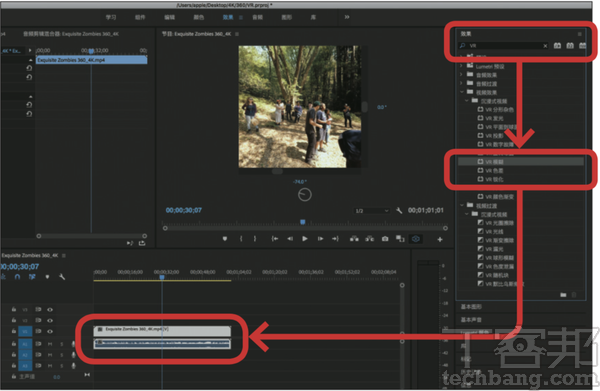Step back one frame in program monitor
The image size is (600, 391).
pyautogui.click(x=290, y=239)
